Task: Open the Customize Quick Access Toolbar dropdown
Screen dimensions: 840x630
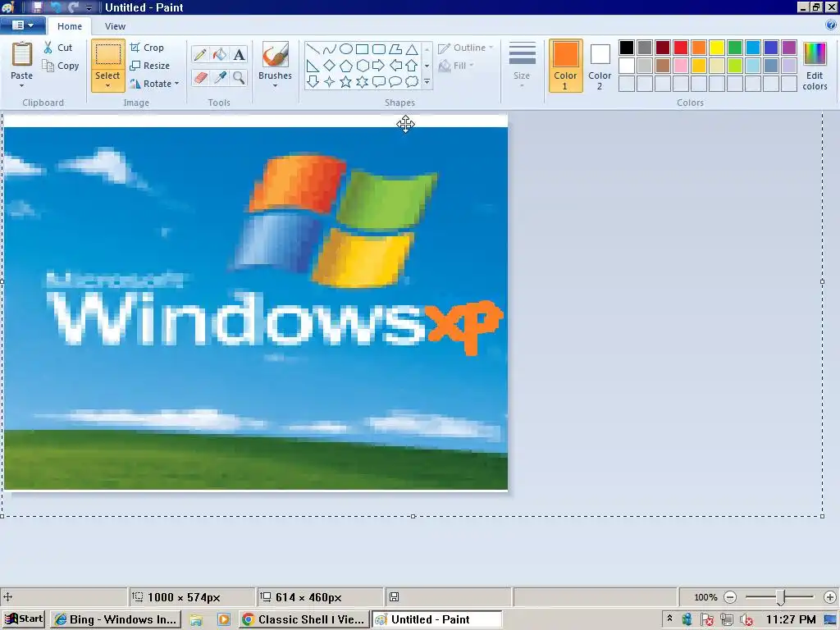Action: tap(89, 7)
